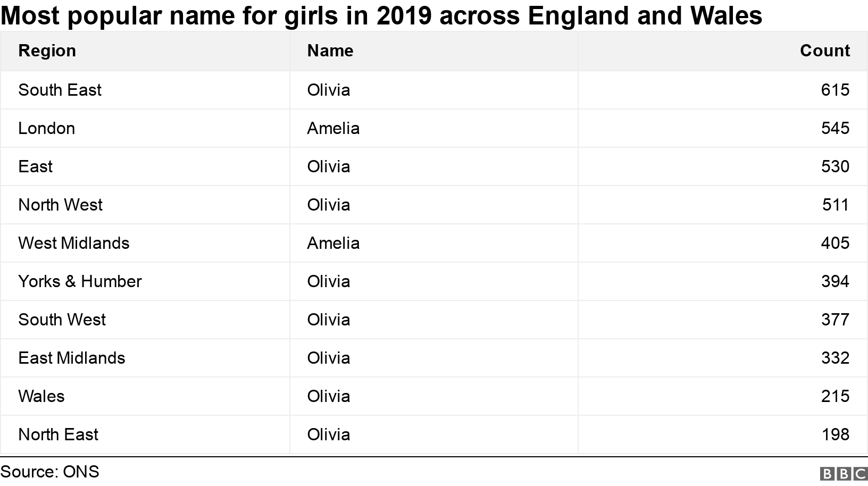
Task: Select the London region cell
Action: (47, 128)
